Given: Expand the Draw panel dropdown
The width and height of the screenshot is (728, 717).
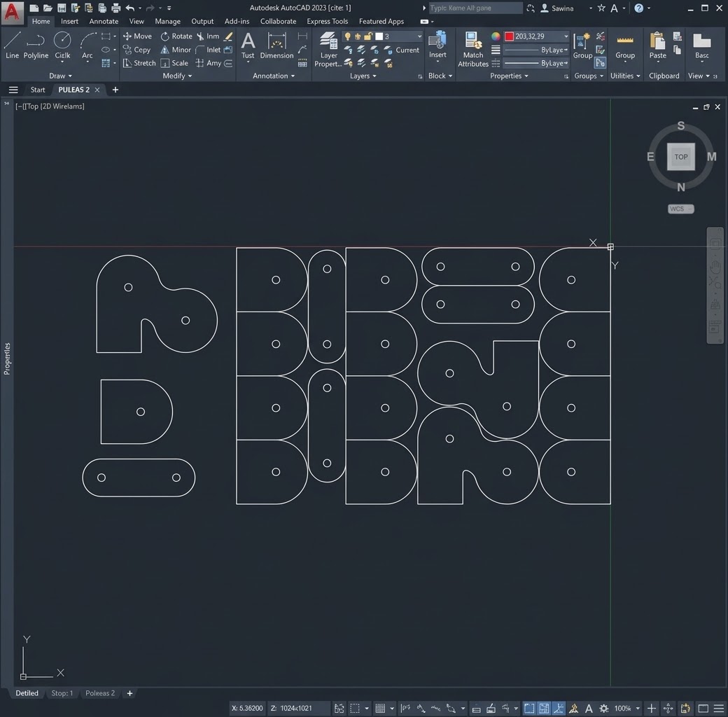Looking at the screenshot, I should click(x=60, y=76).
